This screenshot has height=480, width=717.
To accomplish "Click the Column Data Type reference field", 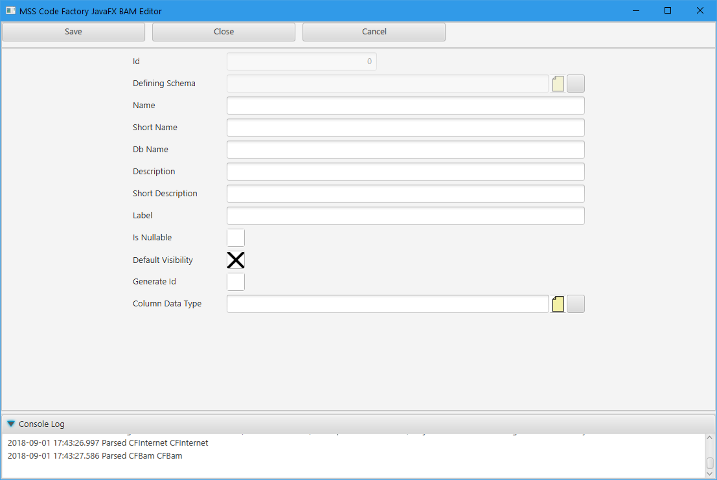I will [x=388, y=304].
